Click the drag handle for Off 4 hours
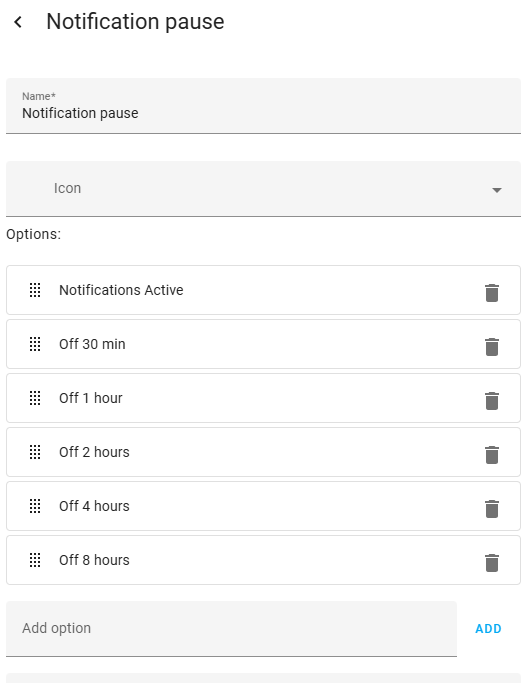 35,506
